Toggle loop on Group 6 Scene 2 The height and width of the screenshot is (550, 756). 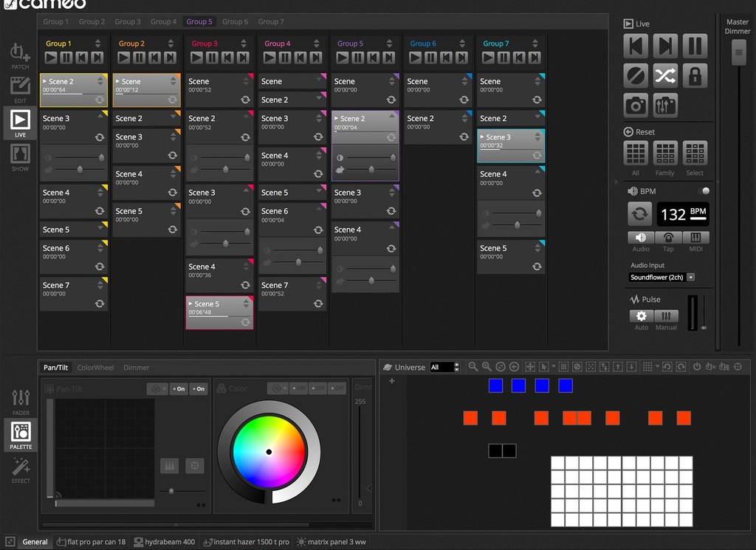tap(464, 137)
